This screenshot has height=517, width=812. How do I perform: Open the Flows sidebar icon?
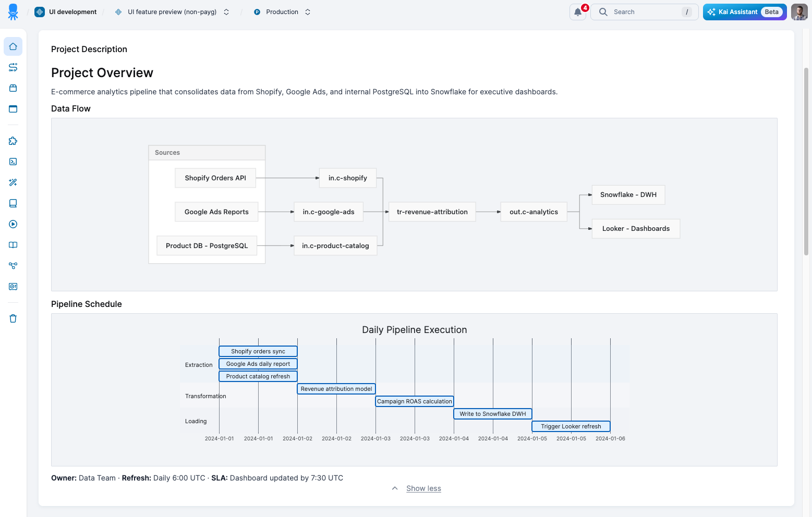tap(13, 67)
